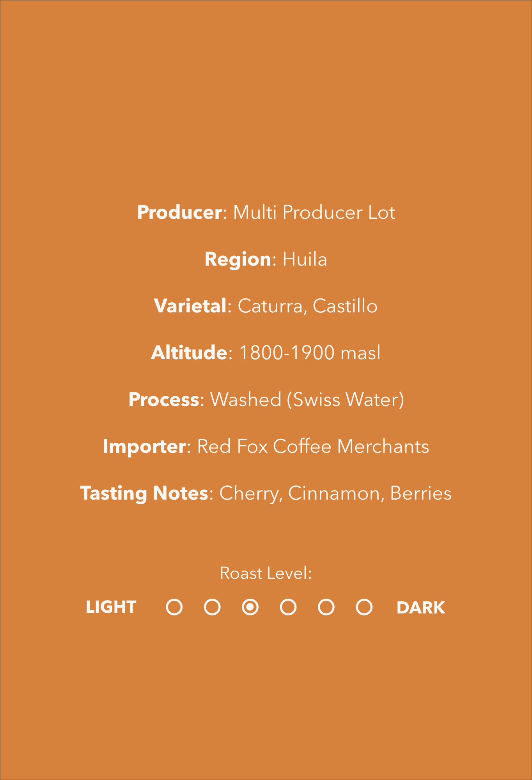Click the "Washed (Swiss Water)" process text
This screenshot has width=532, height=780.
307,399
